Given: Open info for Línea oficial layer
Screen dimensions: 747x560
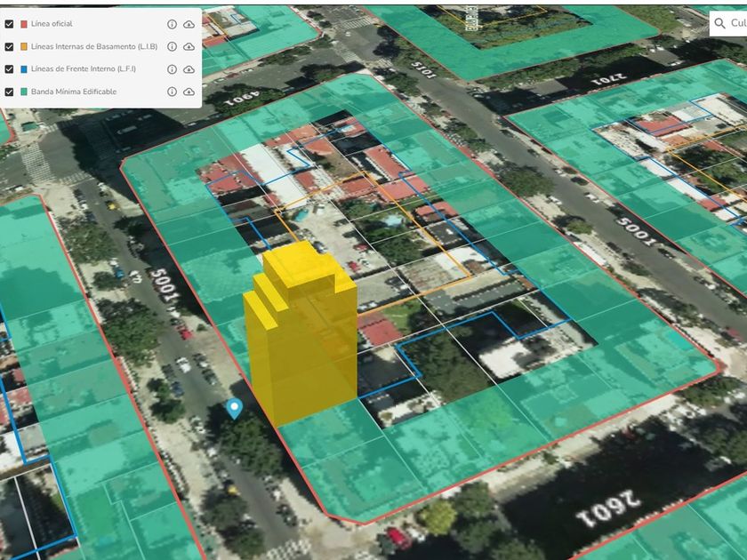Looking at the screenshot, I should (172, 24).
